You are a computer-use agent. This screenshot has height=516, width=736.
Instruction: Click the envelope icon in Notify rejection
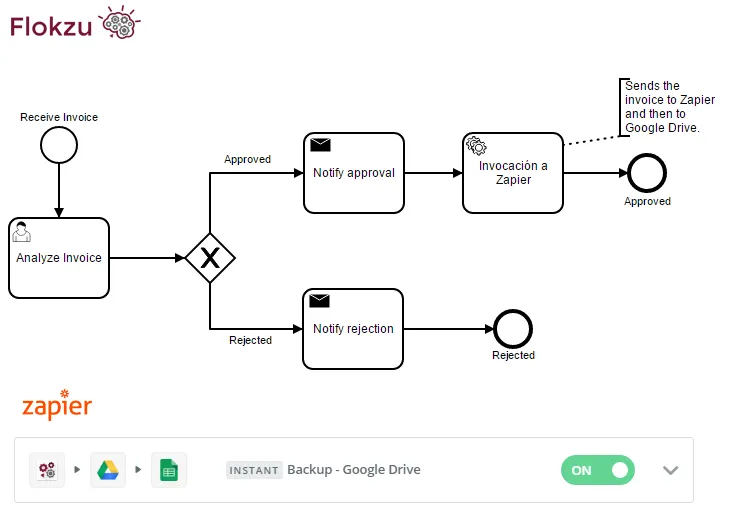click(x=320, y=300)
